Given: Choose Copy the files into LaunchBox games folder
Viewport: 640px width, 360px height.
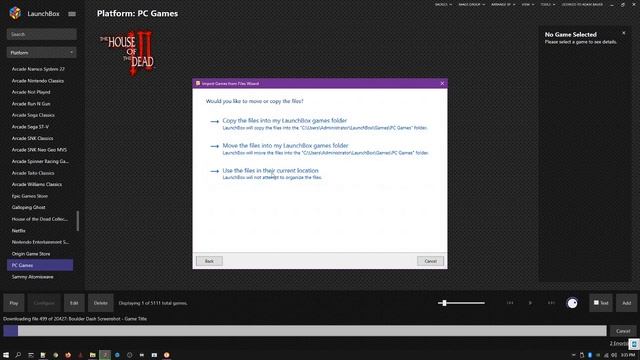Looking at the screenshot, I should tap(318, 124).
